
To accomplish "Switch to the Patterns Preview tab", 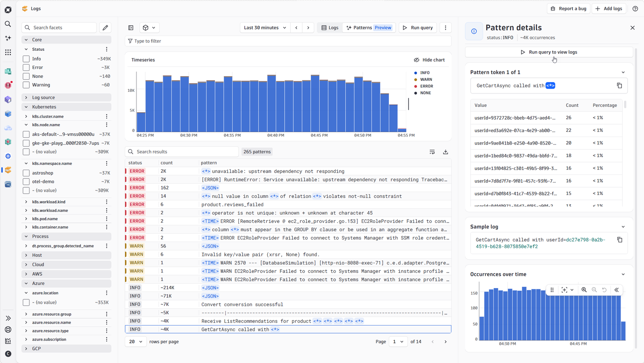I will click(369, 28).
